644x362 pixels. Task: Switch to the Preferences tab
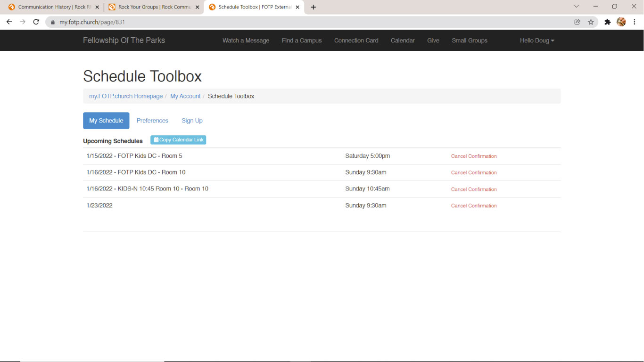click(152, 121)
